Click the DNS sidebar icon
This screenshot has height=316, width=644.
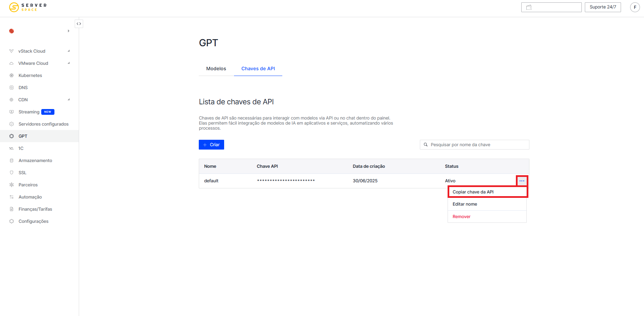11,87
